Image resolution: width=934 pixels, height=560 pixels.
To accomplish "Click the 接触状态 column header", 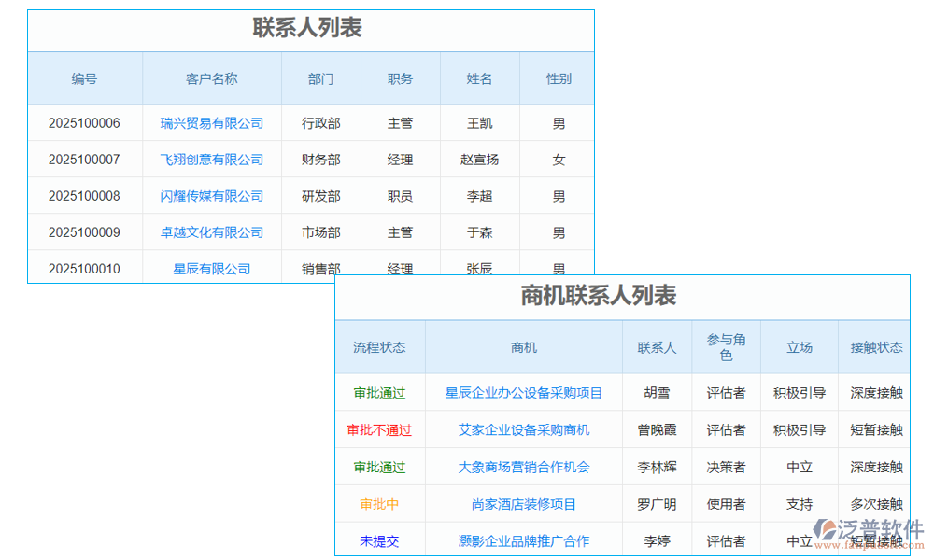I will pos(874,346).
